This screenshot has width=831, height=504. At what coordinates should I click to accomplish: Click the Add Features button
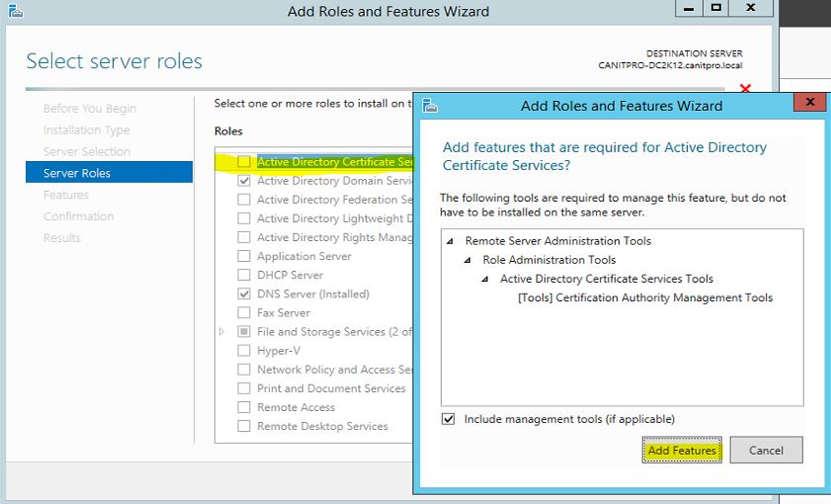coord(682,450)
